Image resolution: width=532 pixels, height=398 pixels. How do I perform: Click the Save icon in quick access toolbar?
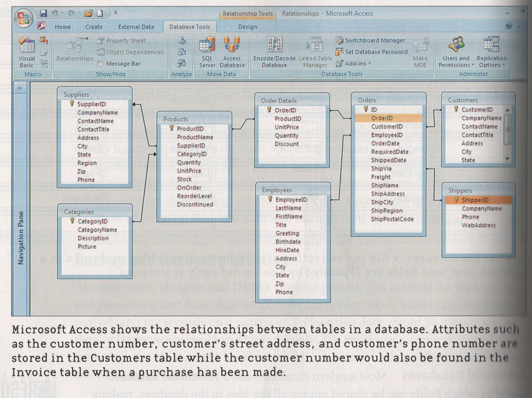click(x=43, y=13)
